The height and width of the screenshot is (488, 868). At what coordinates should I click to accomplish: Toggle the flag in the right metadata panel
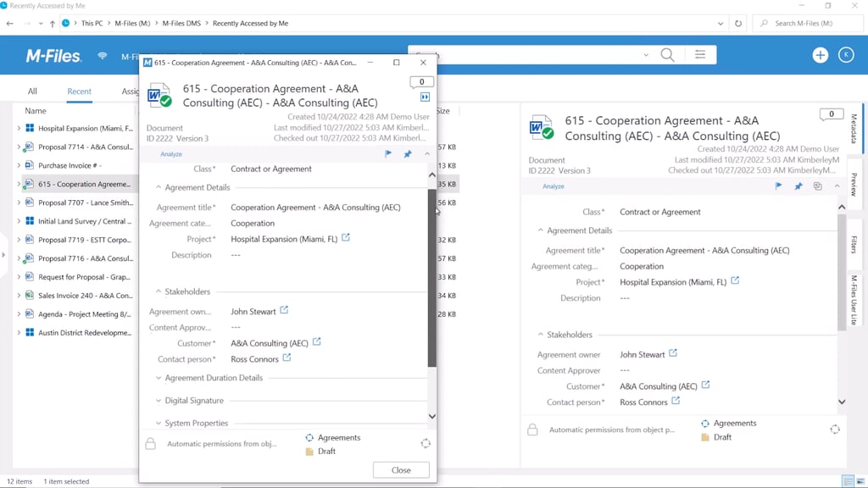pos(779,186)
